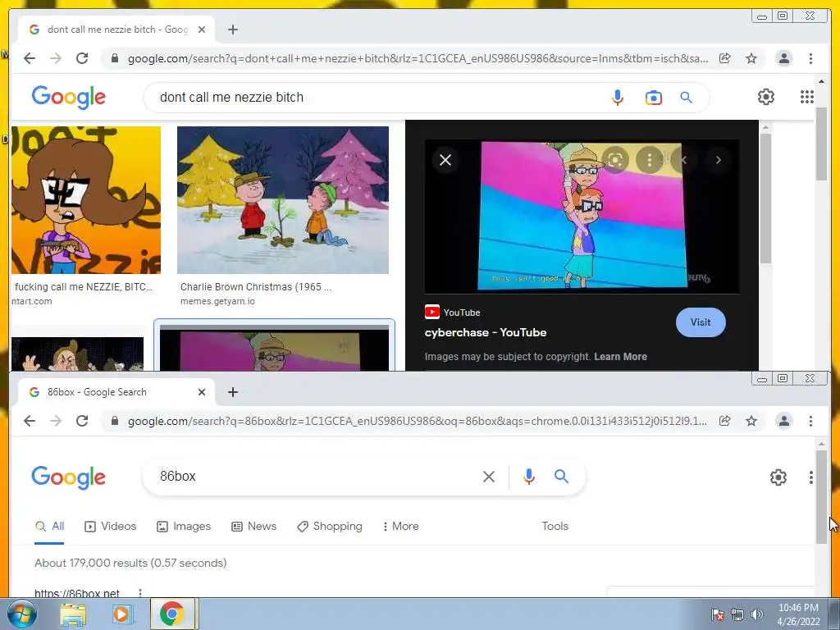Image resolution: width=840 pixels, height=630 pixels.
Task: Go to the next preview image
Action: tap(719, 160)
